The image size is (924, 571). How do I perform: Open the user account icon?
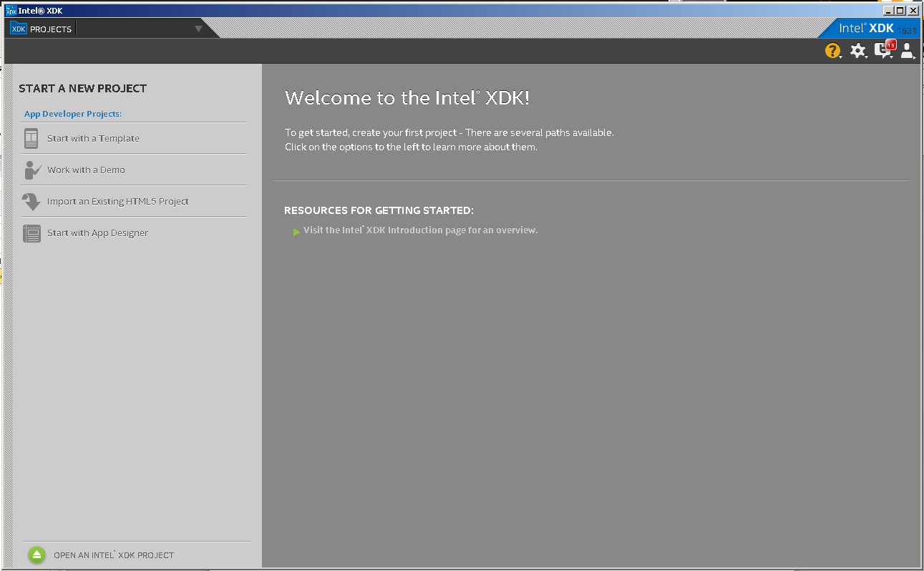[x=908, y=50]
